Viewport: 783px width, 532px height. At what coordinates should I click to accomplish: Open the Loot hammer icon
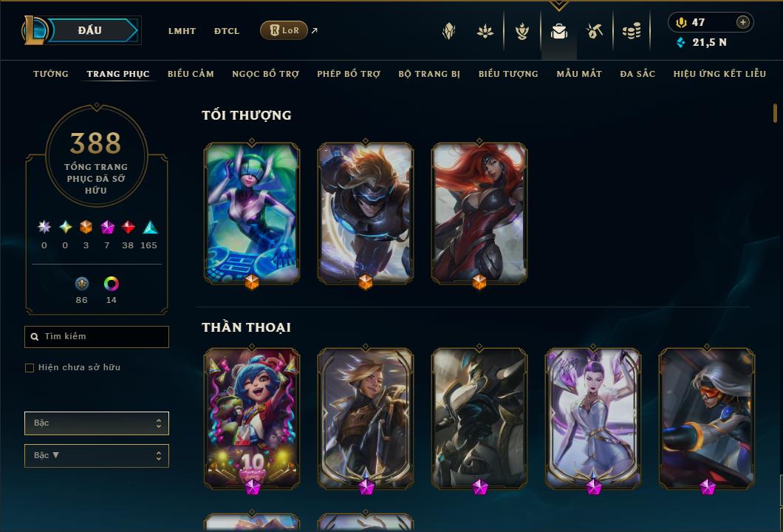(595, 32)
